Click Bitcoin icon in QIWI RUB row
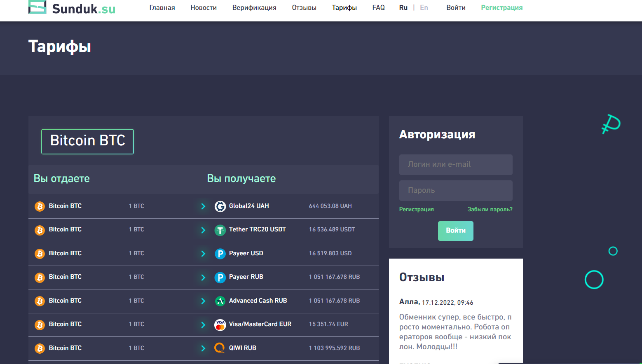 (x=40, y=348)
